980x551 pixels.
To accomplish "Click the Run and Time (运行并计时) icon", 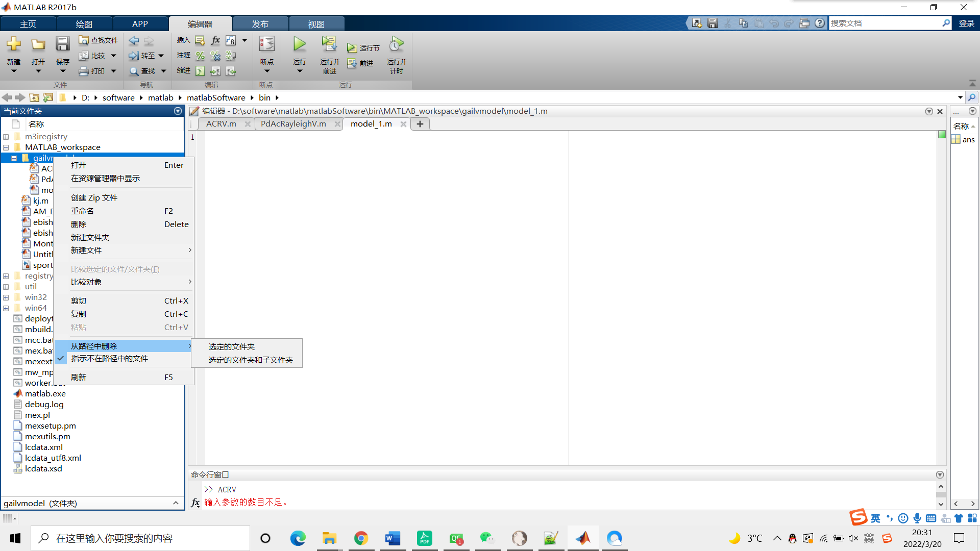I will [396, 44].
